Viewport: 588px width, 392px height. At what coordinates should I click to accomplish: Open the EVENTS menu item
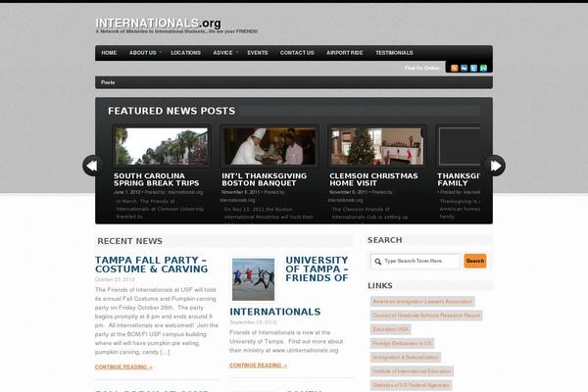(x=258, y=53)
